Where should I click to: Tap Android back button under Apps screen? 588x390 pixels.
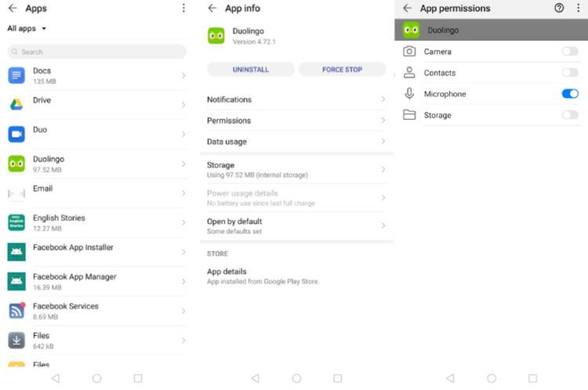55,378
